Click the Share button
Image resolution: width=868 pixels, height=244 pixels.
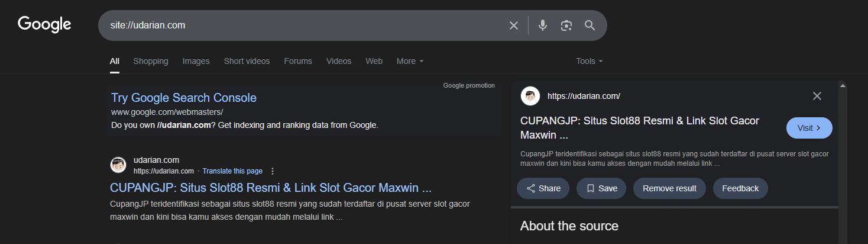[x=543, y=188]
